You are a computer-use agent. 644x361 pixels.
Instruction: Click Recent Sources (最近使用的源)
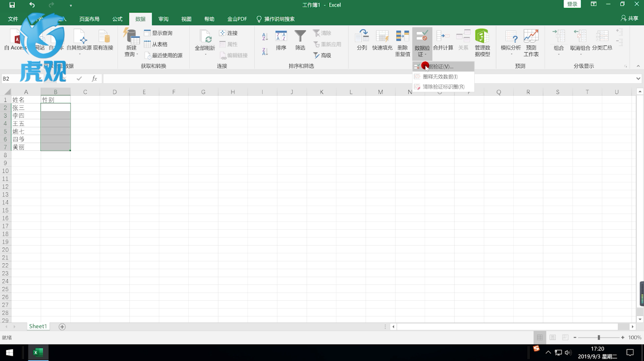point(163,55)
